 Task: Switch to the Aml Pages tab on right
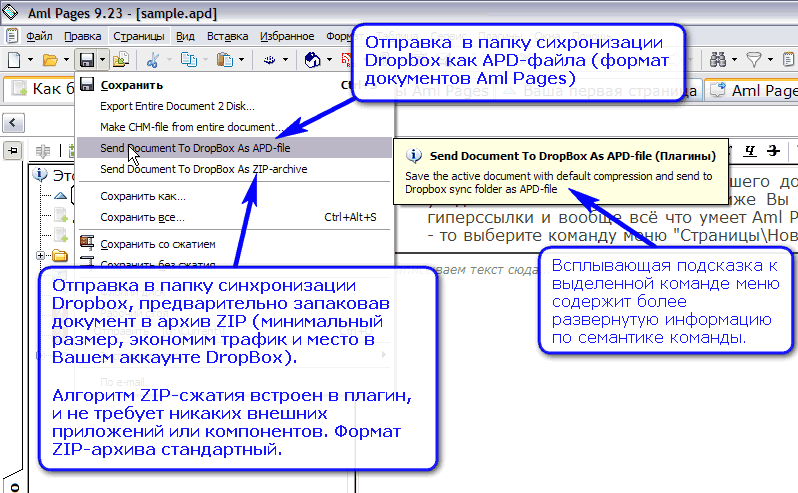752,91
